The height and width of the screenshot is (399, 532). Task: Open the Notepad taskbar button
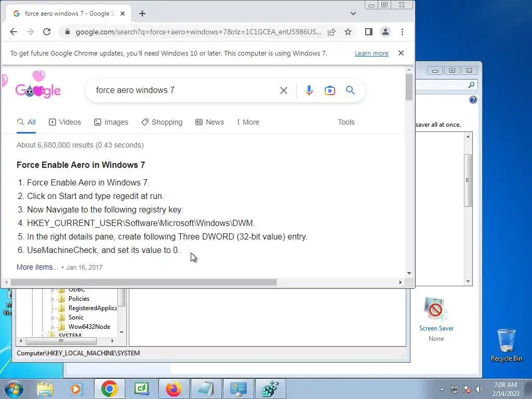coord(206,389)
